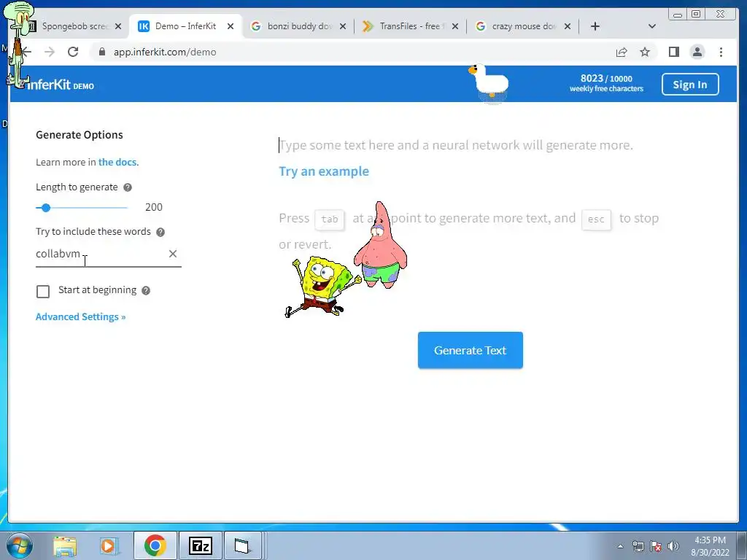Image resolution: width=747 pixels, height=560 pixels.
Task: Click the address bar URL
Action: tap(165, 52)
